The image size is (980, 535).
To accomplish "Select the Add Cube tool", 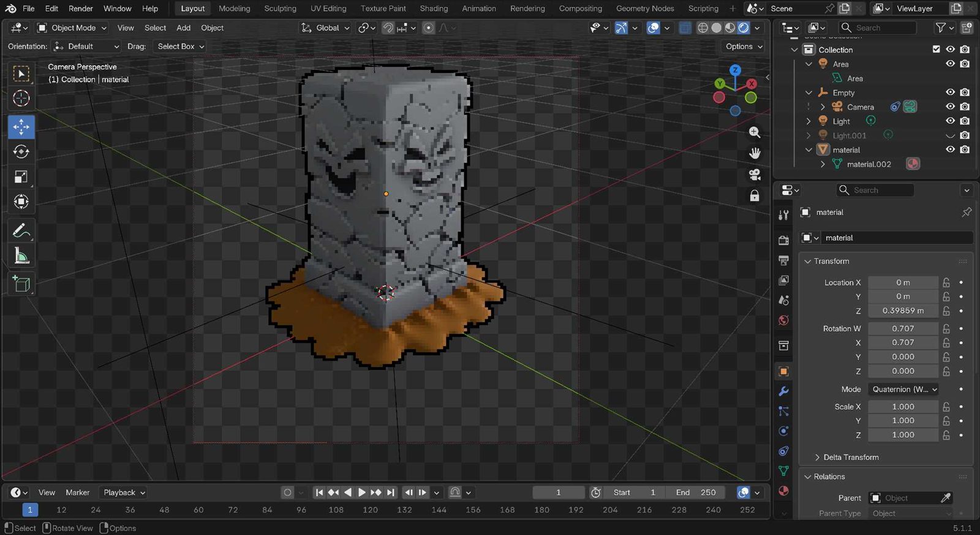I will [x=21, y=284].
